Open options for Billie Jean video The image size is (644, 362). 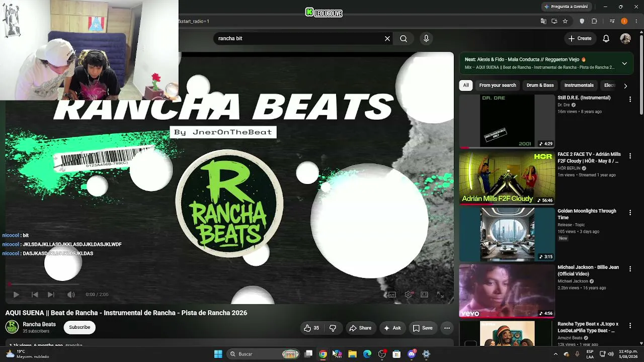pos(630,269)
